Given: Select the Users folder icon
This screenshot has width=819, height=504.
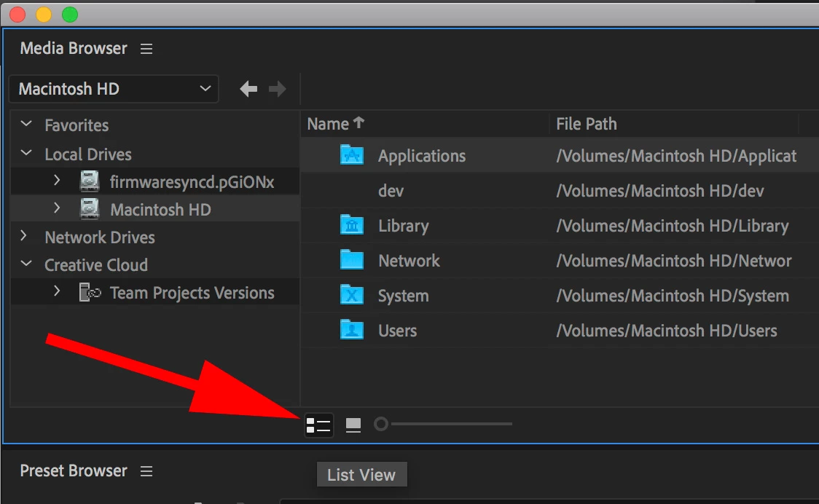Looking at the screenshot, I should click(x=352, y=329).
